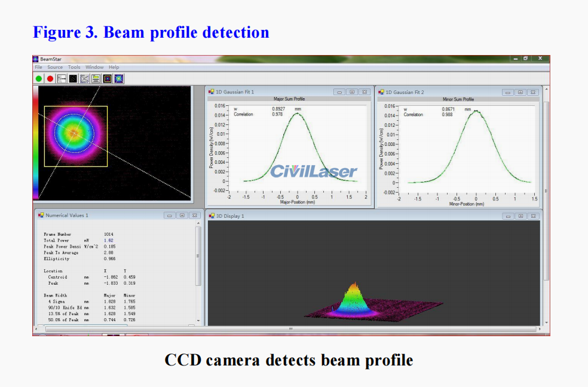Click the 50.0% of Peak Minor value 0.726
The height and width of the screenshot is (387, 588).
click(x=130, y=320)
